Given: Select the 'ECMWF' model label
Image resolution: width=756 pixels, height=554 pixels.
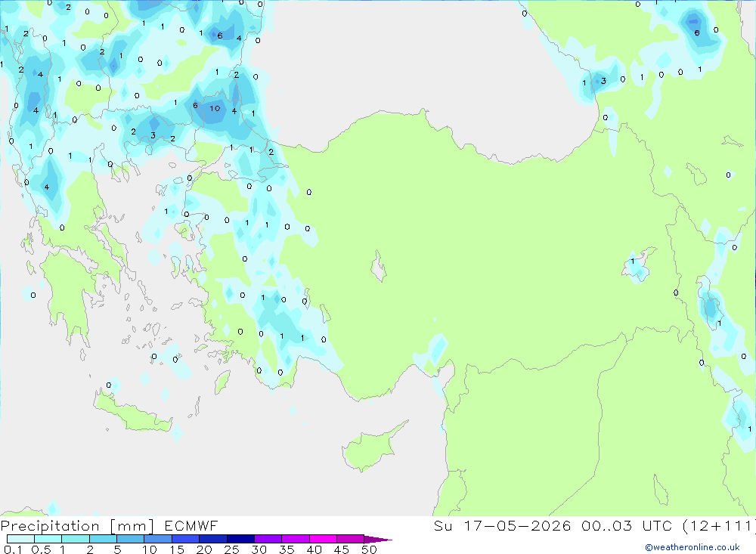Looking at the screenshot, I should coord(191,525).
